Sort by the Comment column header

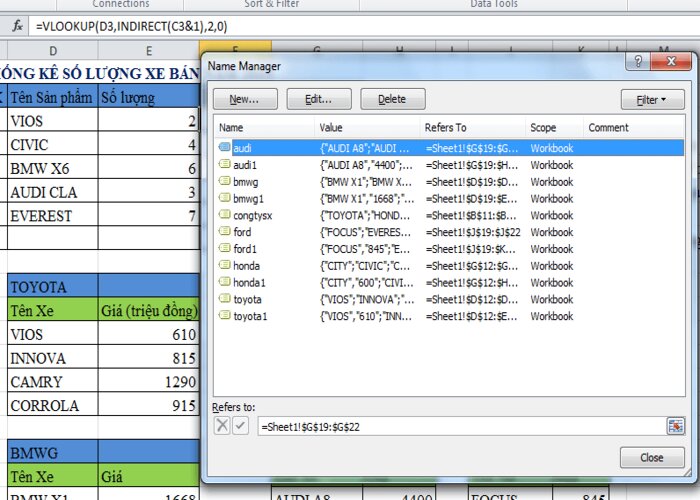point(633,128)
